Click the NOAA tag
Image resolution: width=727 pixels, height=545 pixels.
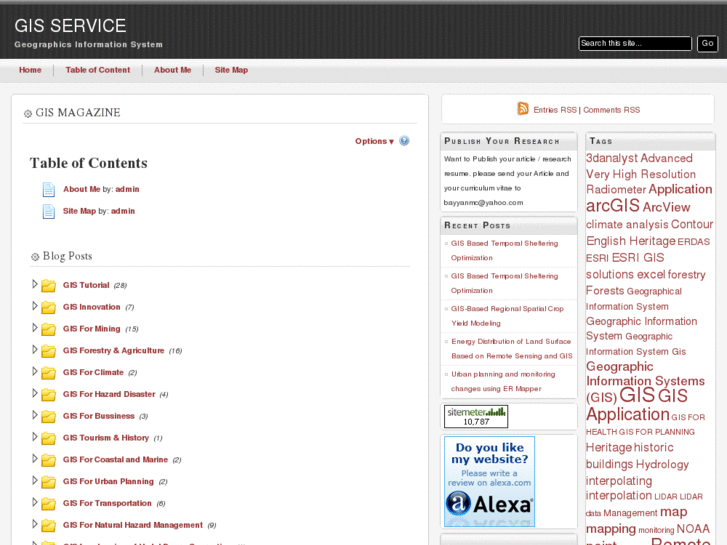(693, 529)
